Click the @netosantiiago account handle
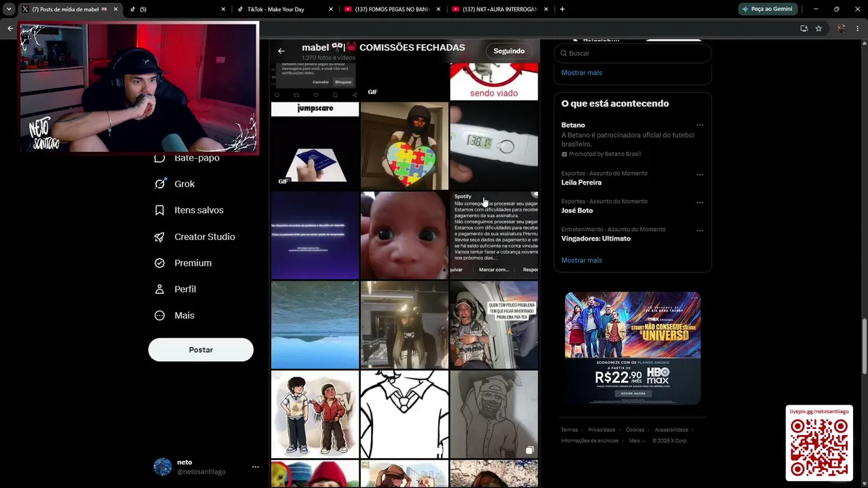 pyautogui.click(x=201, y=472)
